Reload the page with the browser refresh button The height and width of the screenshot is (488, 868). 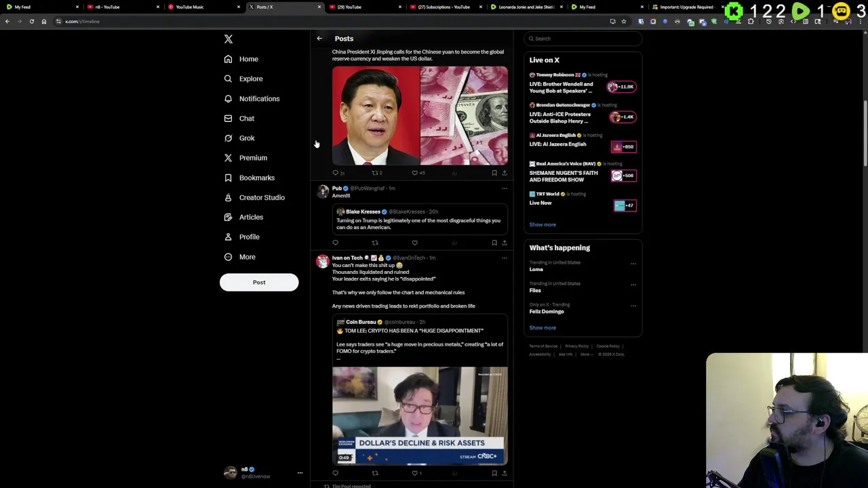[31, 22]
